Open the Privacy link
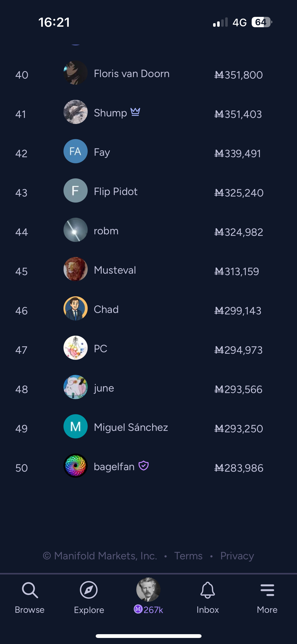 click(x=237, y=556)
